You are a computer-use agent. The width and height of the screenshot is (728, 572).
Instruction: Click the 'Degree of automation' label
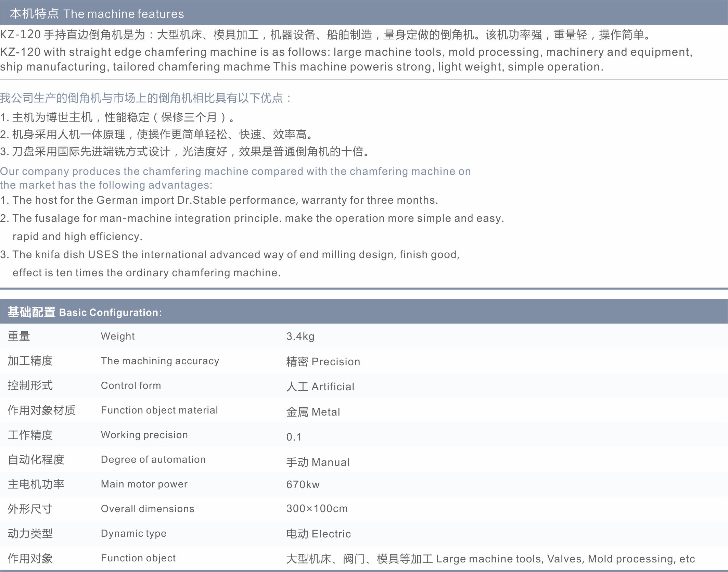click(x=153, y=459)
